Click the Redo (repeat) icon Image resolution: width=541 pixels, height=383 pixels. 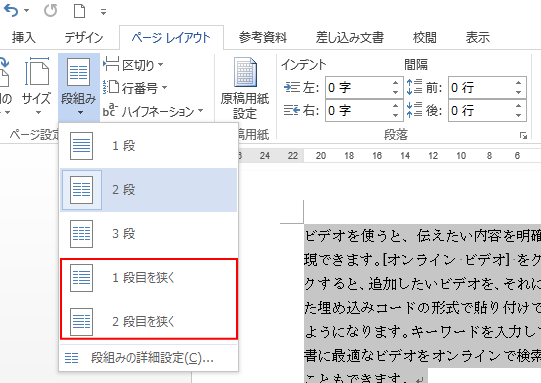click(50, 11)
